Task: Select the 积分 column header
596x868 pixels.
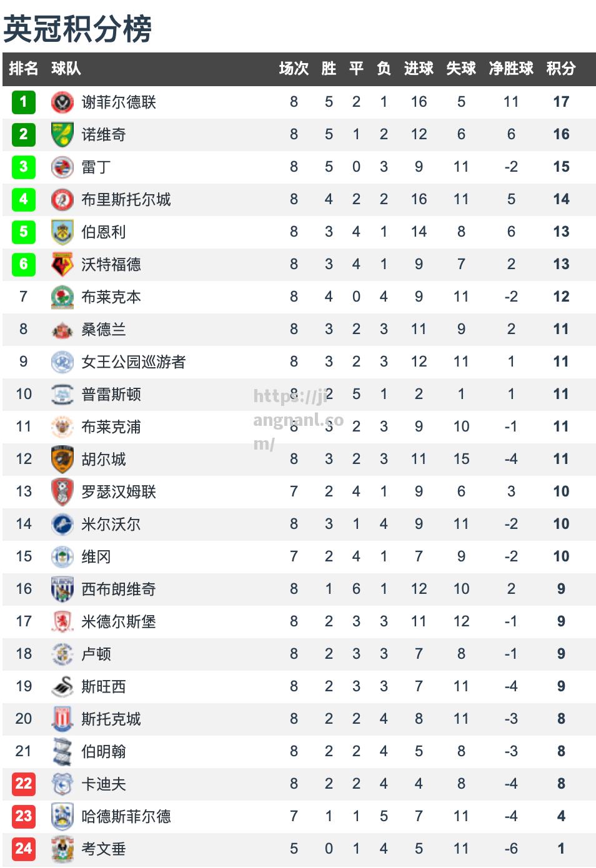Action: [560, 69]
